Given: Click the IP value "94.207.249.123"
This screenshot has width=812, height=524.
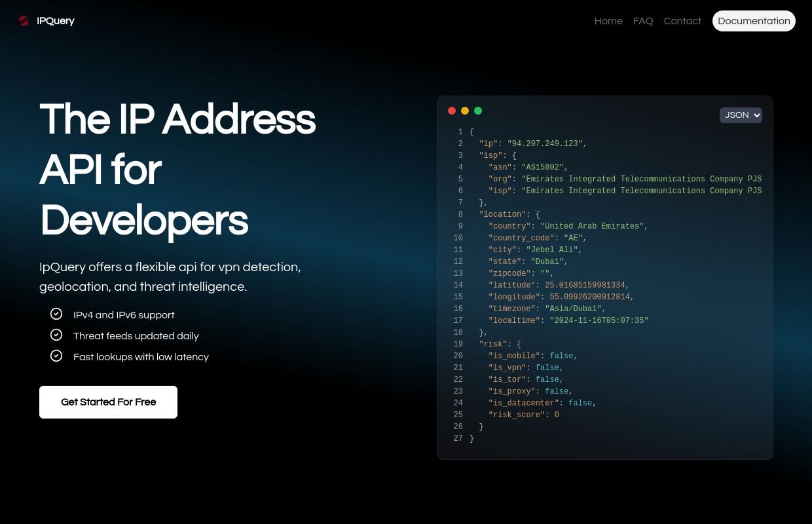Looking at the screenshot, I should (545, 144).
